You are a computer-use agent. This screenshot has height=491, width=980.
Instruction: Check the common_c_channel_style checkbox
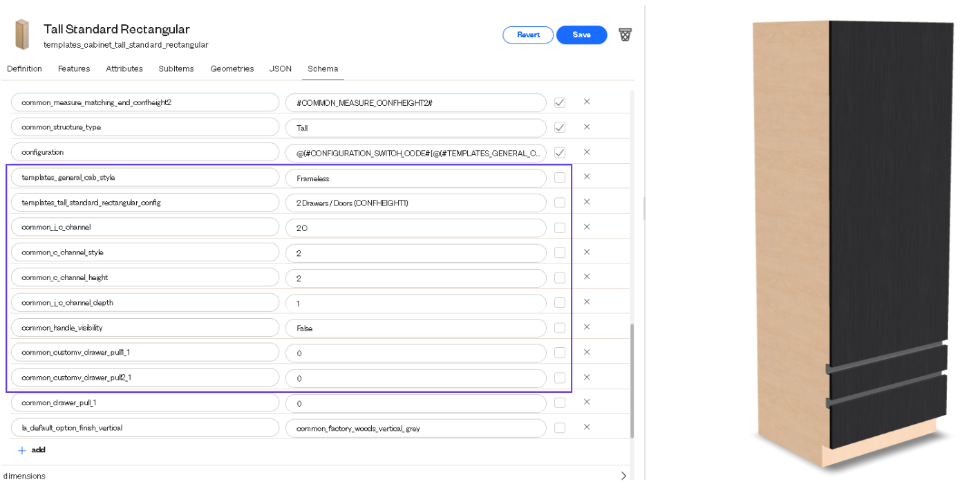(560, 252)
